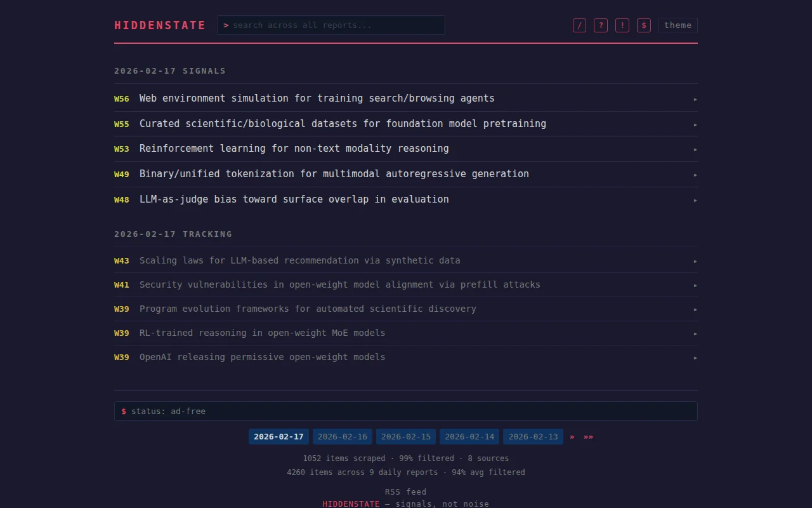The image size is (812, 508).
Task: Switch to the 2026-02-14 report tab
Action: pos(469,437)
